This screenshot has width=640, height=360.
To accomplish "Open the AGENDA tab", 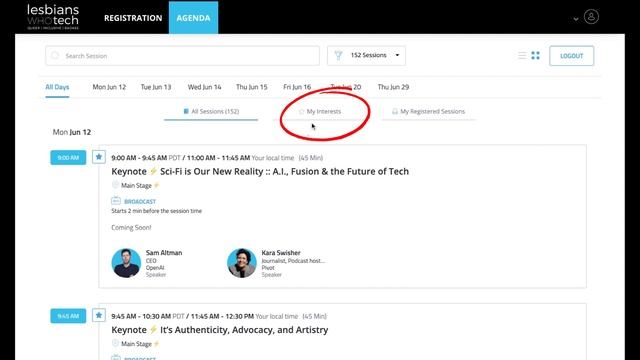I will 193,18.
